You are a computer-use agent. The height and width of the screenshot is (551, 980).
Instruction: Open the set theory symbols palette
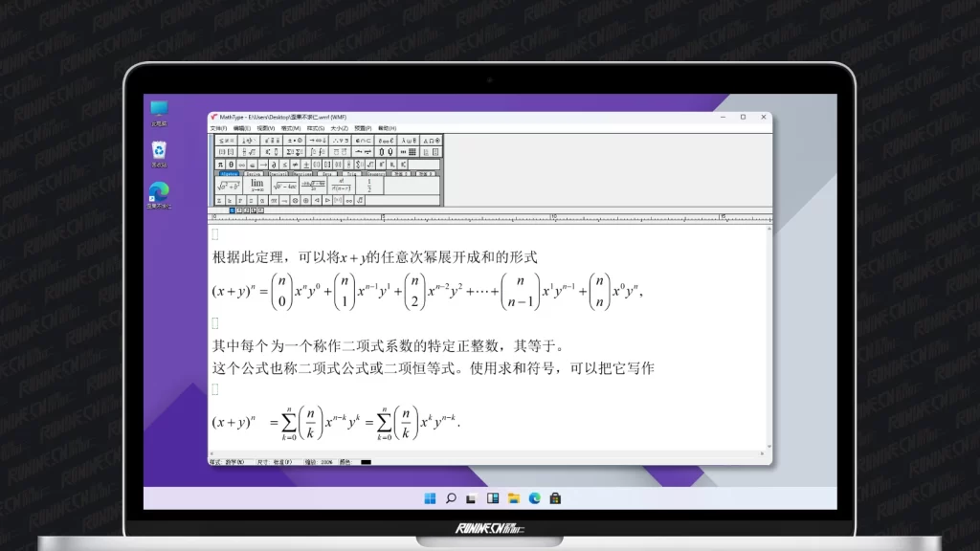(x=364, y=140)
